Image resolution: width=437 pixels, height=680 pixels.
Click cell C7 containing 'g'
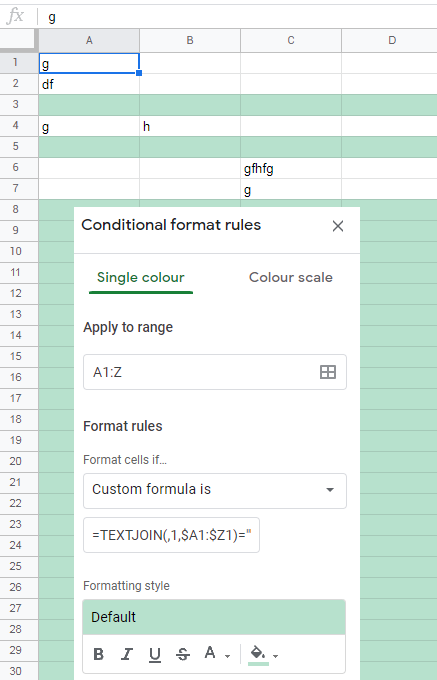tap(291, 189)
